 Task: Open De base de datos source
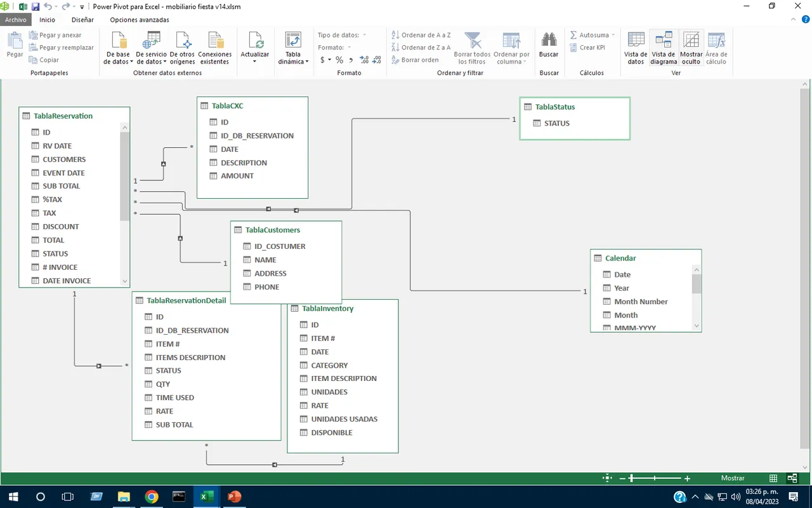coord(119,48)
